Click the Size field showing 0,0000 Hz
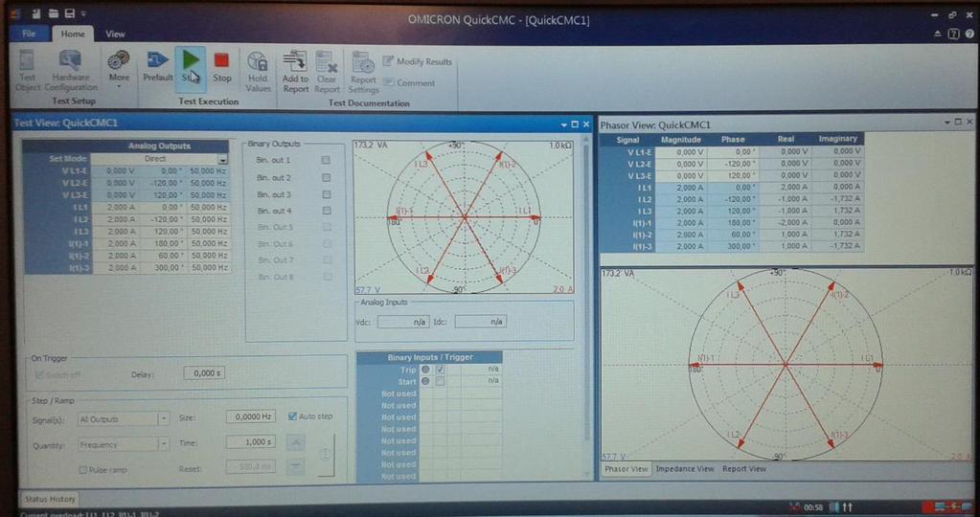 (x=251, y=416)
